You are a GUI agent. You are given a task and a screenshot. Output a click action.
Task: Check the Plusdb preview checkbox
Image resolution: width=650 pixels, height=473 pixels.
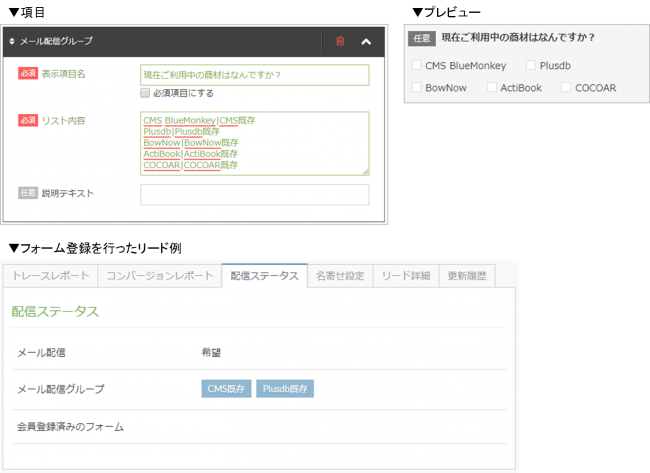(x=531, y=65)
